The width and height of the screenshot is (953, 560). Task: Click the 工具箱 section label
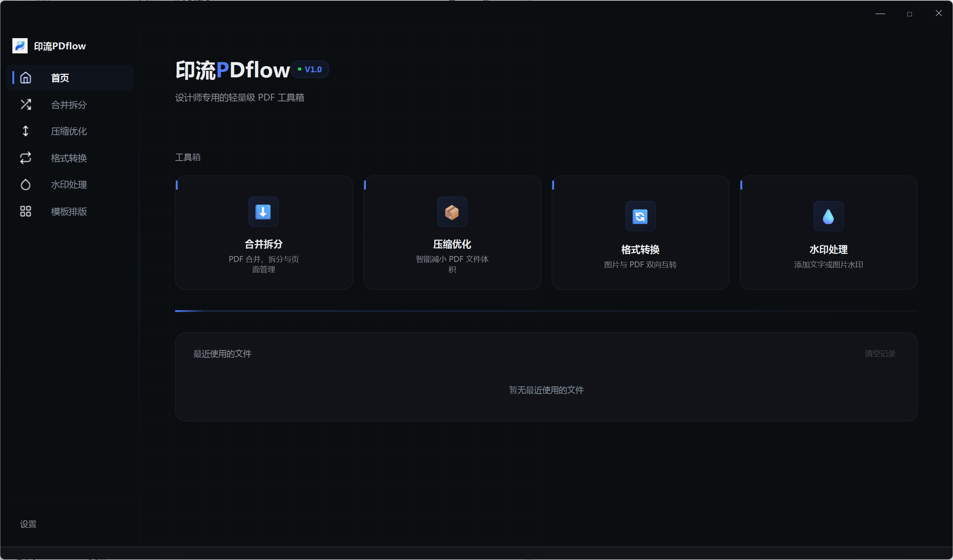coord(187,157)
